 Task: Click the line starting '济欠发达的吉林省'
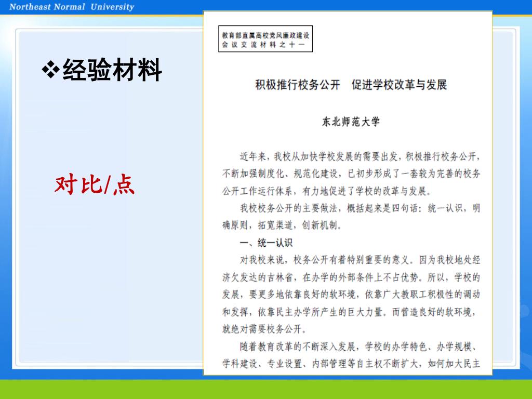tap(351, 277)
